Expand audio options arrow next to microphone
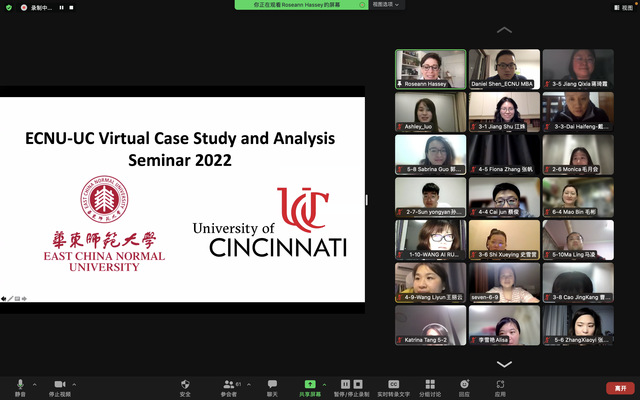Image resolution: width=640 pixels, height=400 pixels. (35, 384)
